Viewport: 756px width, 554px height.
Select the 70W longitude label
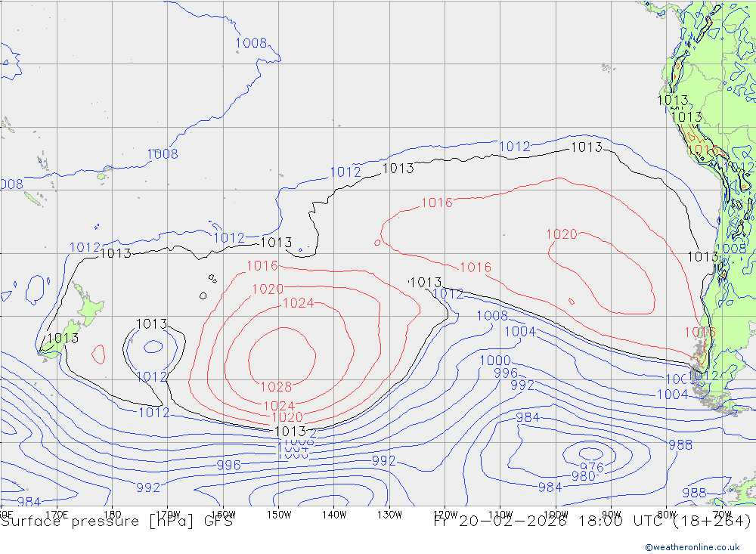coord(722,515)
